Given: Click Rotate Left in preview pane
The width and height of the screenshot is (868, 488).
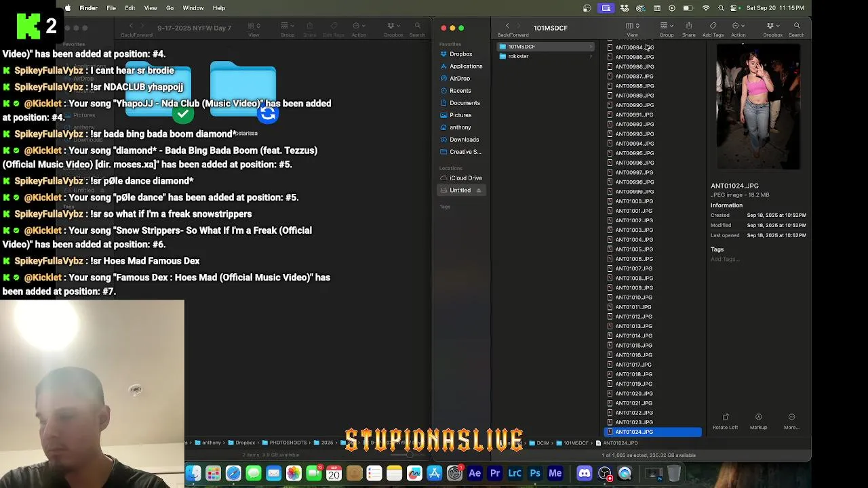Looking at the screenshot, I should [x=725, y=421].
